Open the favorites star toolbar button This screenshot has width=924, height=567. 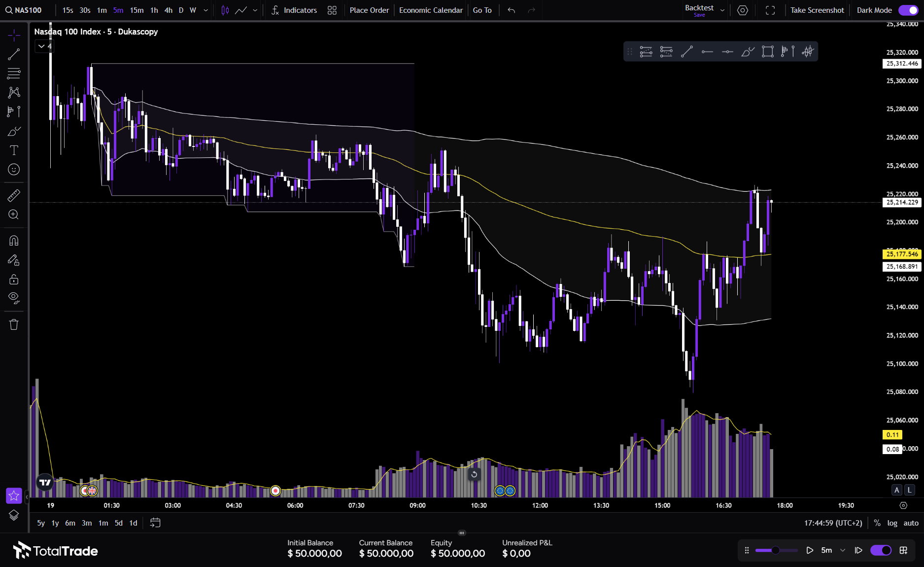14,496
